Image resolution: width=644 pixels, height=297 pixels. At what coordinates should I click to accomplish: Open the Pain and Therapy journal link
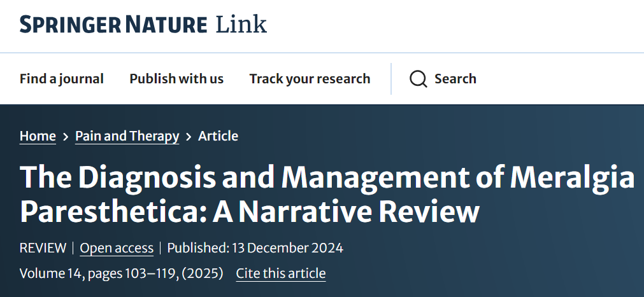pos(127,136)
